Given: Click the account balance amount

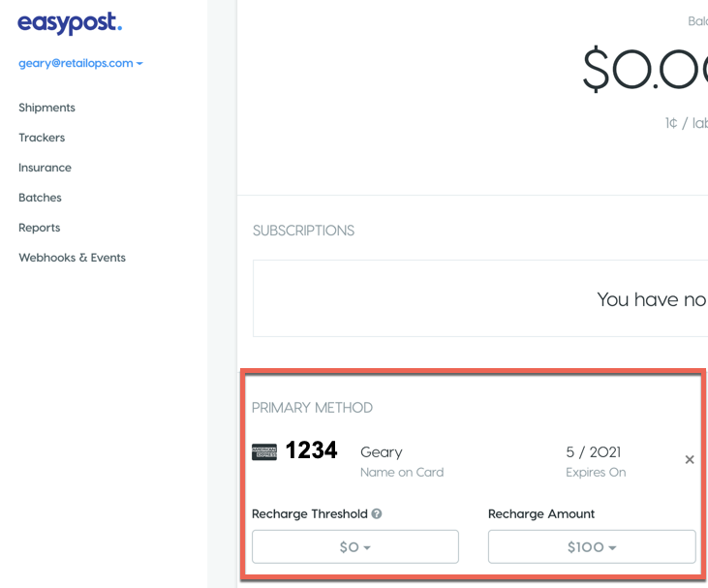Looking at the screenshot, I should coord(644,70).
